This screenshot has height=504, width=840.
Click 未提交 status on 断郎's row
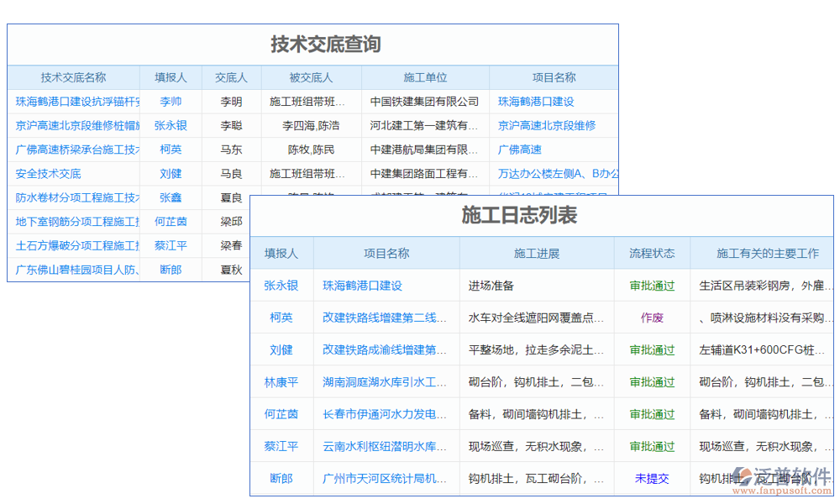(651, 478)
